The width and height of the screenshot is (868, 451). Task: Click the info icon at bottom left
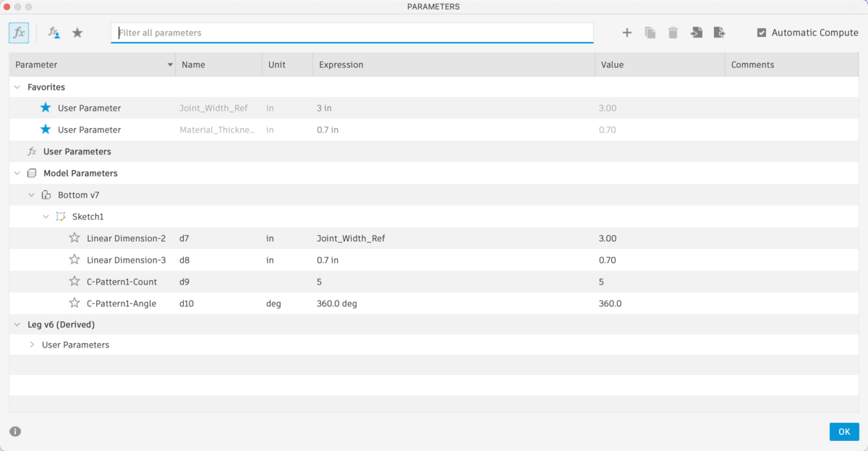pos(14,431)
